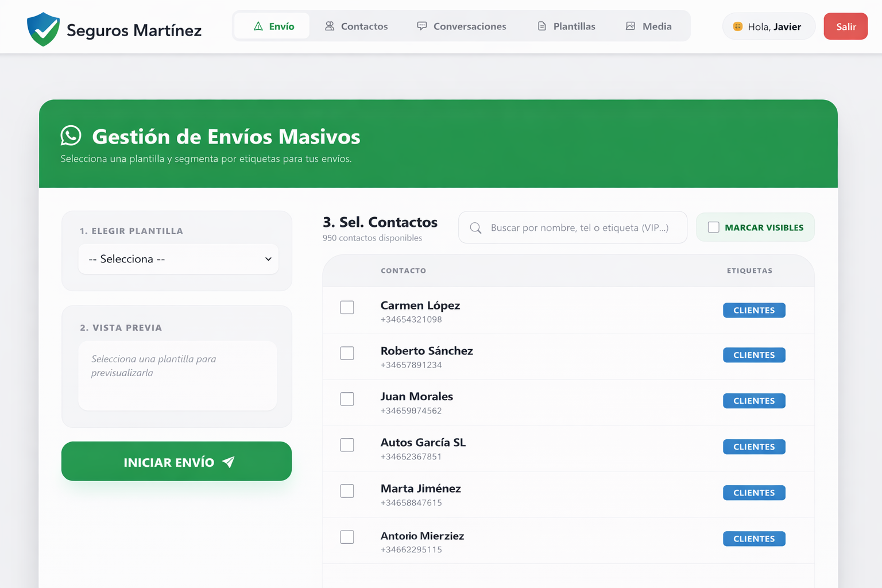
Task: Expand the '-- Selecciona --' combo box chevron
Action: tap(268, 259)
